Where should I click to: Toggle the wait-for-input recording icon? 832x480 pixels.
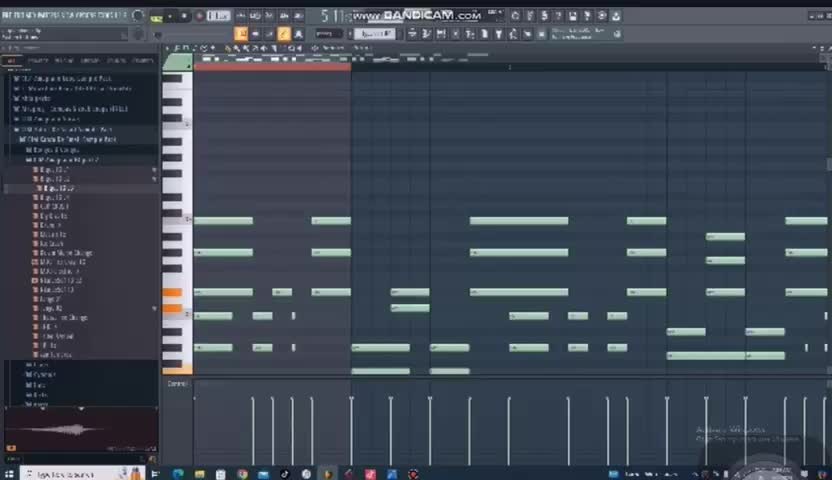[x=255, y=16]
